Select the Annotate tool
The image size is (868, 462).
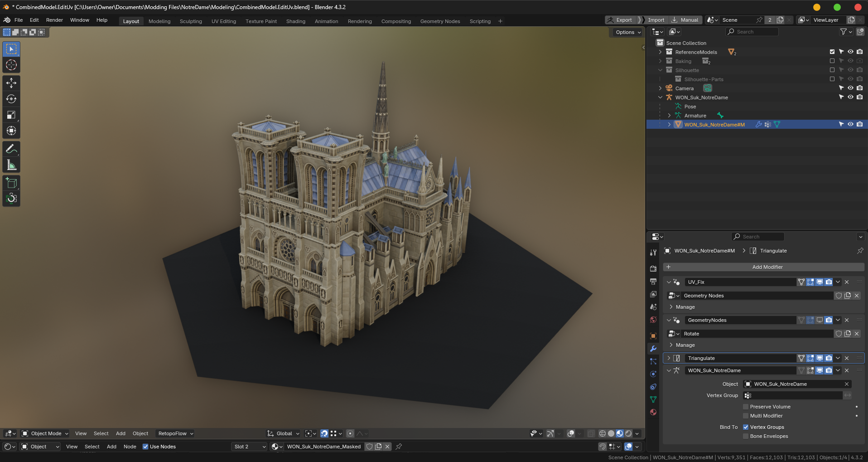point(11,149)
